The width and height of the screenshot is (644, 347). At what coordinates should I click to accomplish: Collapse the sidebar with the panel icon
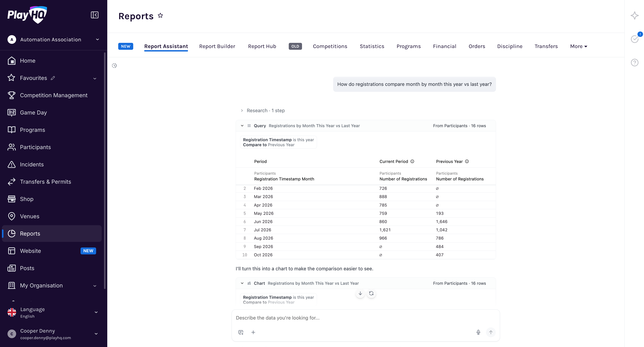[x=95, y=15]
